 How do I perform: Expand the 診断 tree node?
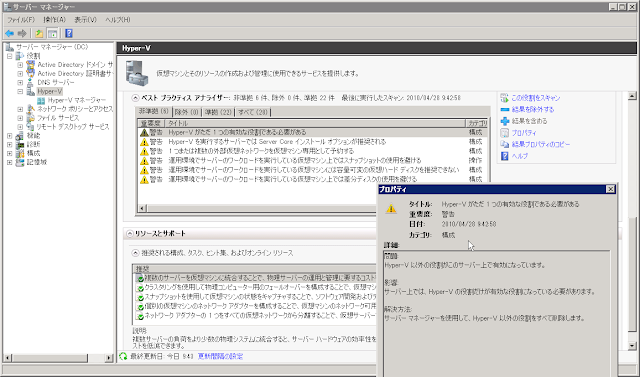[x=10, y=144]
